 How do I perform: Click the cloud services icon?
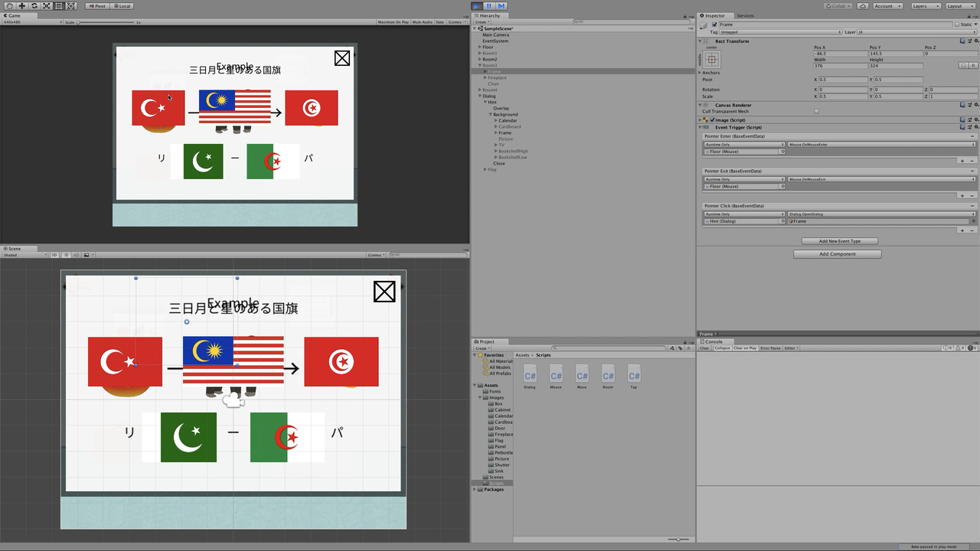863,5
